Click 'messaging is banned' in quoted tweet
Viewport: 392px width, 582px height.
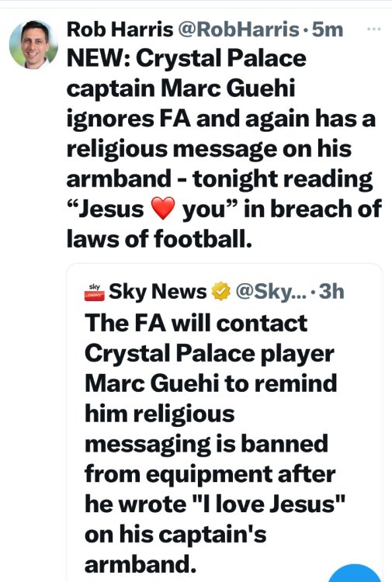pos(206,444)
